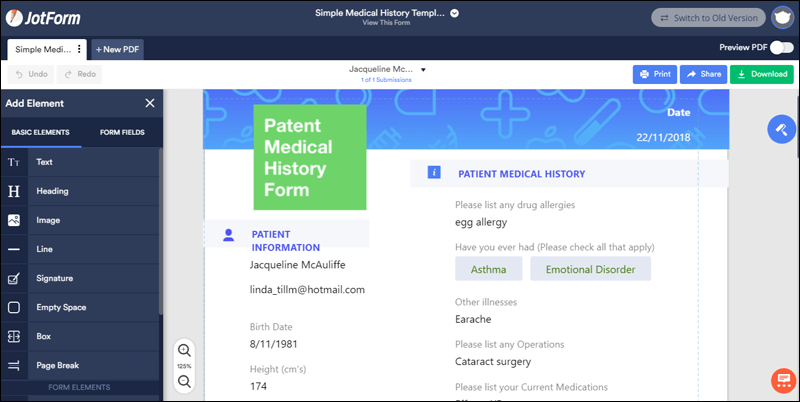
Task: Open the submissions selector dropdown
Action: pos(423,70)
